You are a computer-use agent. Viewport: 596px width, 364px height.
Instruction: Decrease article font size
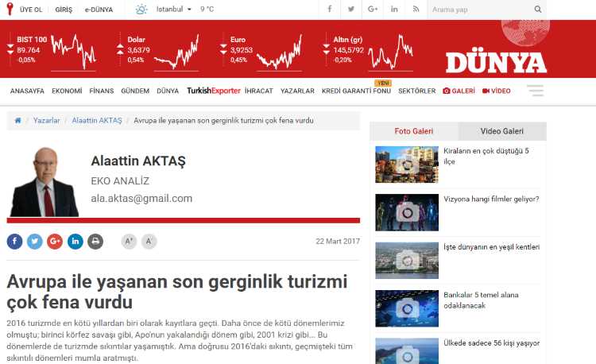(149, 242)
